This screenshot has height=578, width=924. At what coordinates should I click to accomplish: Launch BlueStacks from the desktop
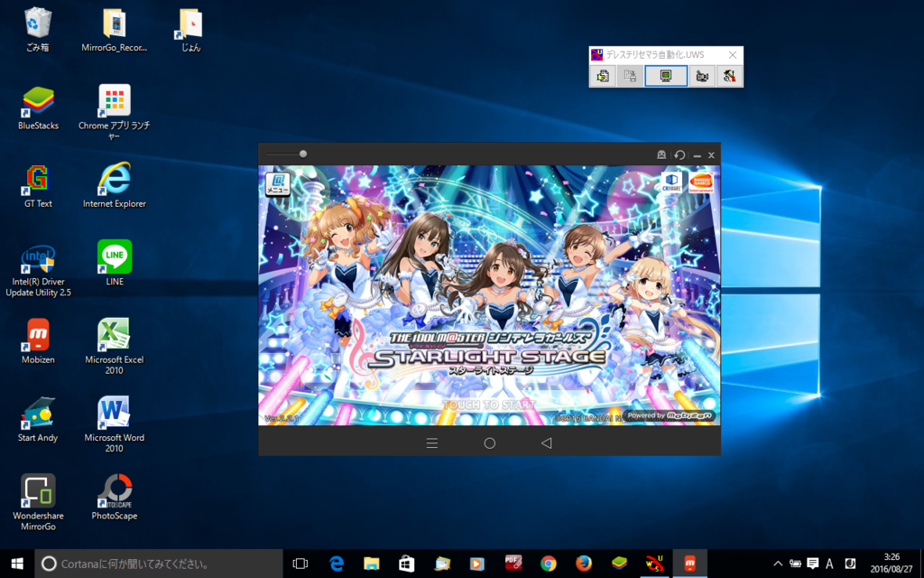coord(38,107)
